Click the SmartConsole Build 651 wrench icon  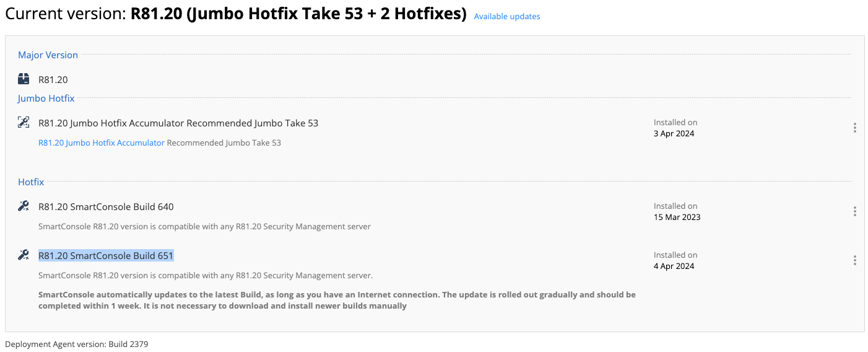click(24, 255)
